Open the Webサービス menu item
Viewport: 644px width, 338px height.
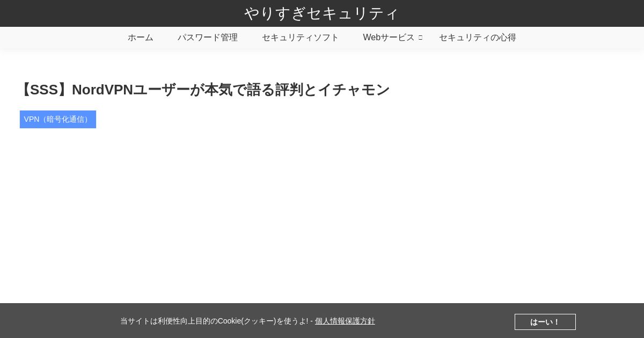coord(389,38)
